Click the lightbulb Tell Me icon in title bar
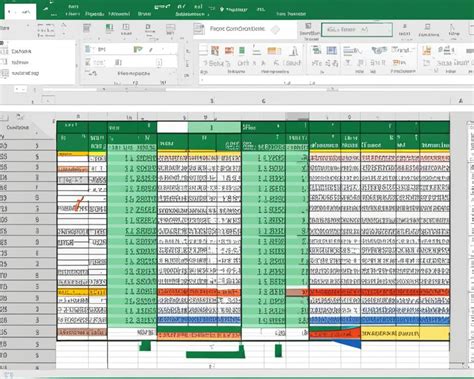The image size is (474, 379). (222, 9)
